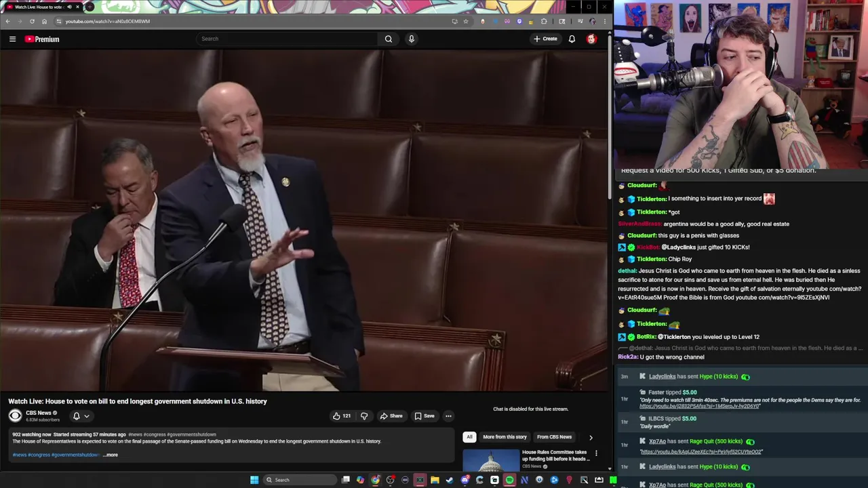868x488 pixels.
Task: Select the 'All' filter chip
Action: tap(469, 437)
